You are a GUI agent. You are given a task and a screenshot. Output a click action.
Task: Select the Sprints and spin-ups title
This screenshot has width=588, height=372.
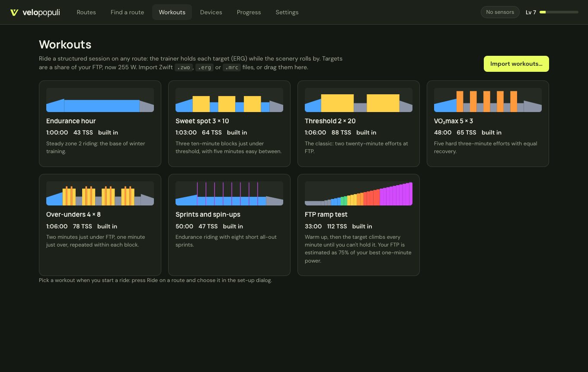coord(208,215)
